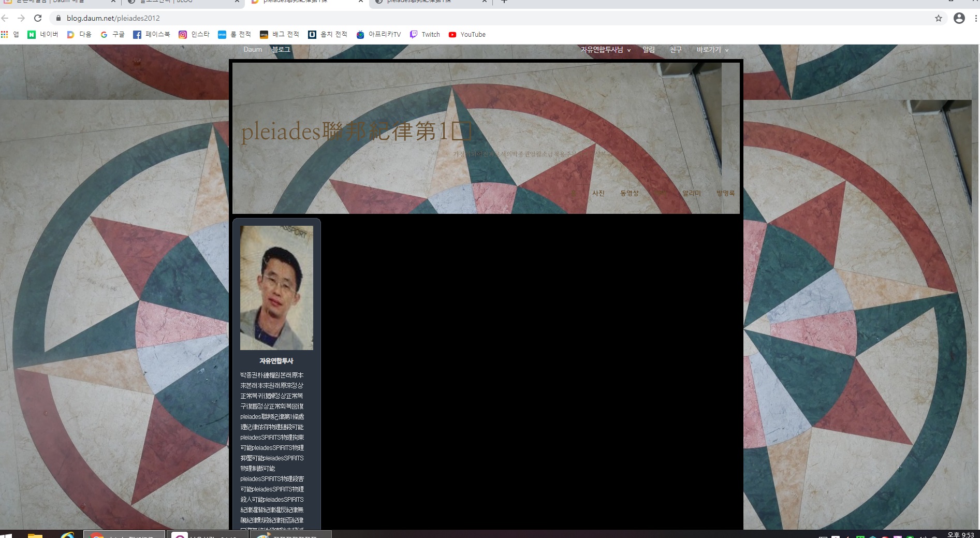Open the Chrome three-dot menu
Screen dimensions: 980x538
coord(976,18)
